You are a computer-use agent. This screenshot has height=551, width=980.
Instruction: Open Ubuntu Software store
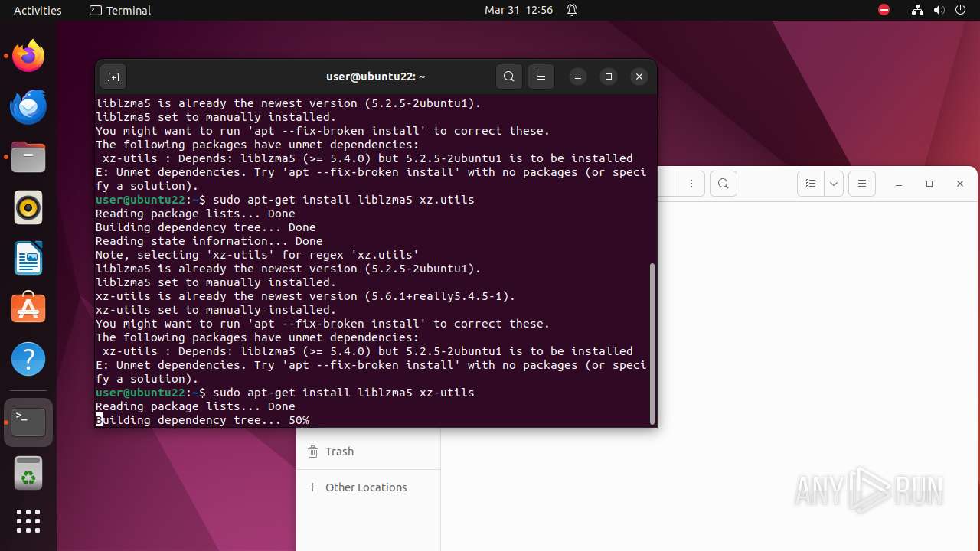pos(28,308)
